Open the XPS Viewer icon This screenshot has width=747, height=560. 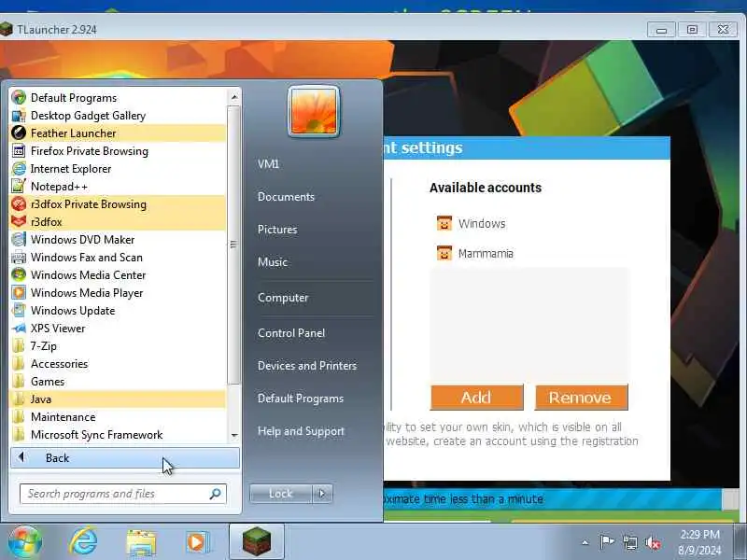click(19, 329)
